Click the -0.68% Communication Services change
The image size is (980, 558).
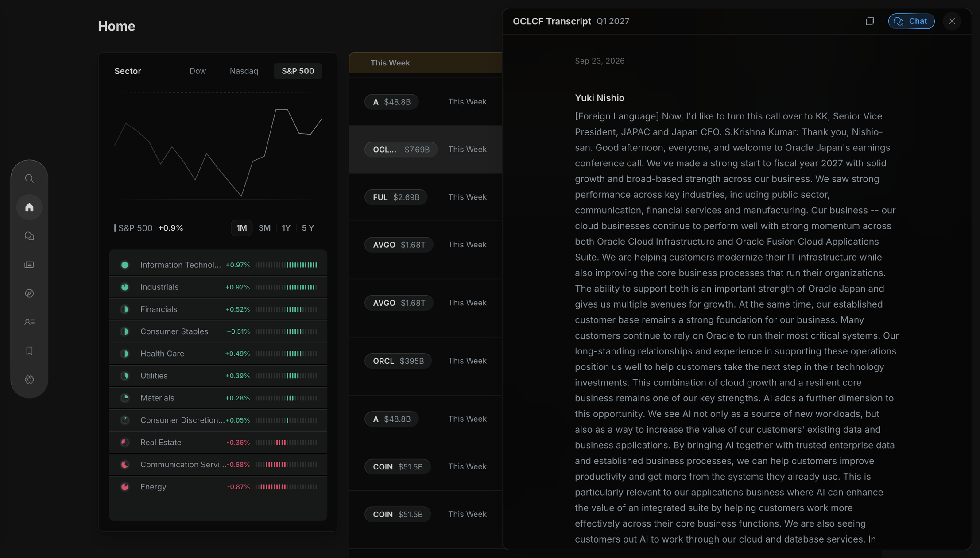238,465
